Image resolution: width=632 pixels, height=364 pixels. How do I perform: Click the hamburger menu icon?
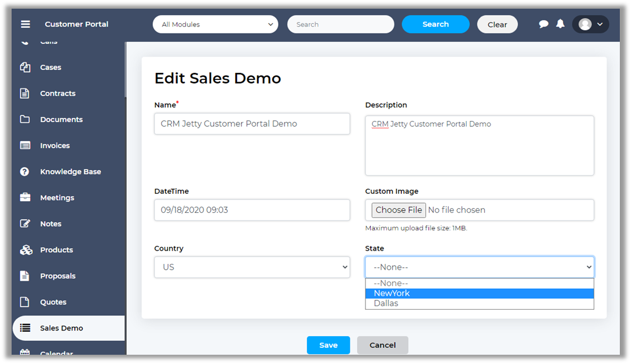(x=25, y=24)
